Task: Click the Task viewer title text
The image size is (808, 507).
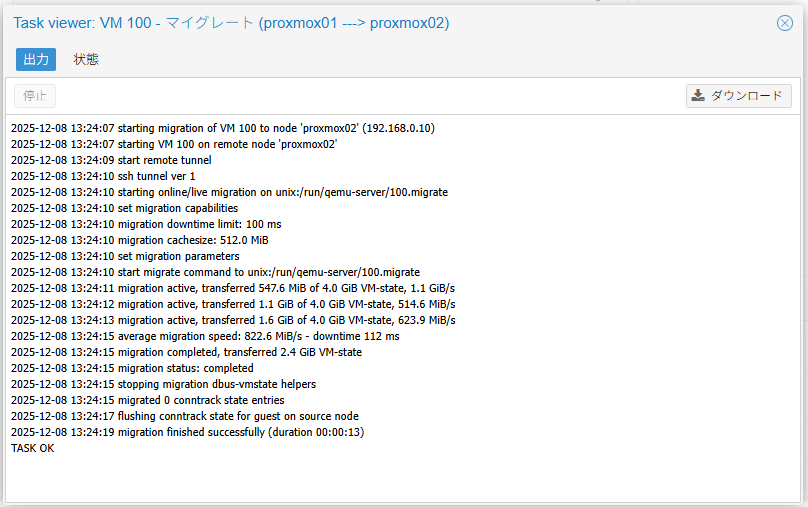Action: [231, 24]
